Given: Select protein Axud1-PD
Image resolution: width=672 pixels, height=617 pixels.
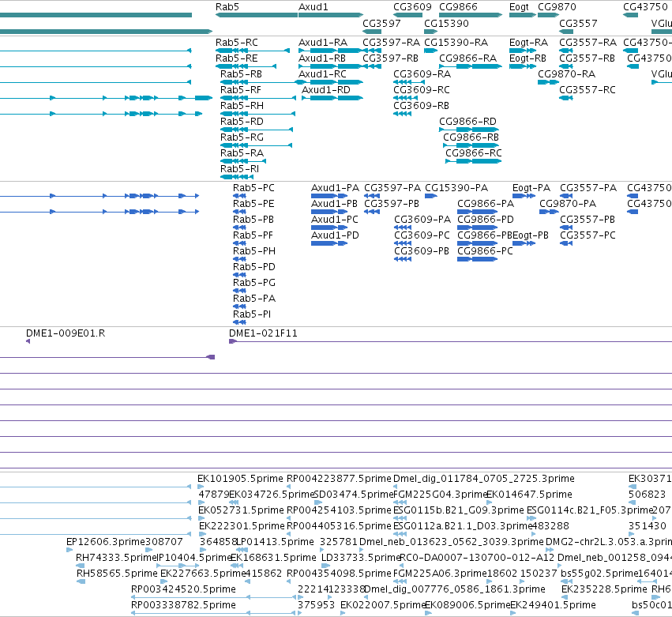Looking at the screenshot, I should [x=335, y=235].
